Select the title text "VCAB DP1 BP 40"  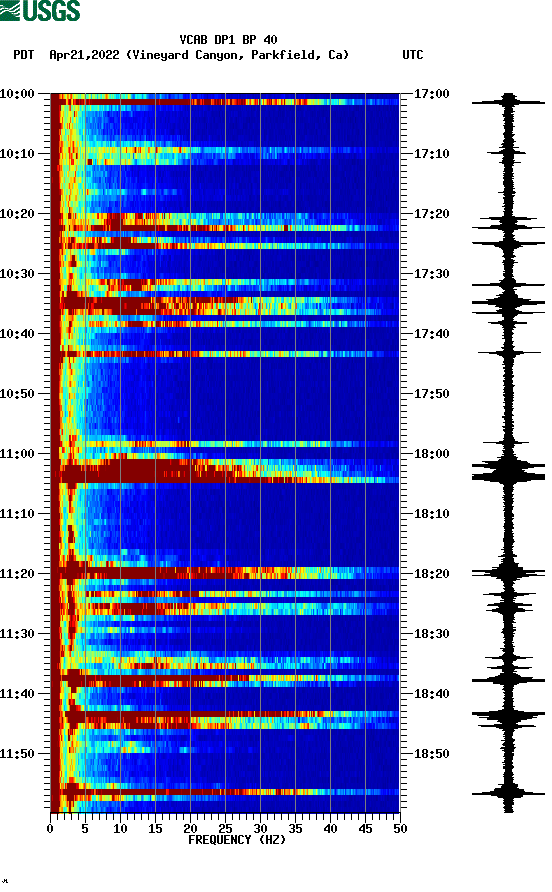228,40
